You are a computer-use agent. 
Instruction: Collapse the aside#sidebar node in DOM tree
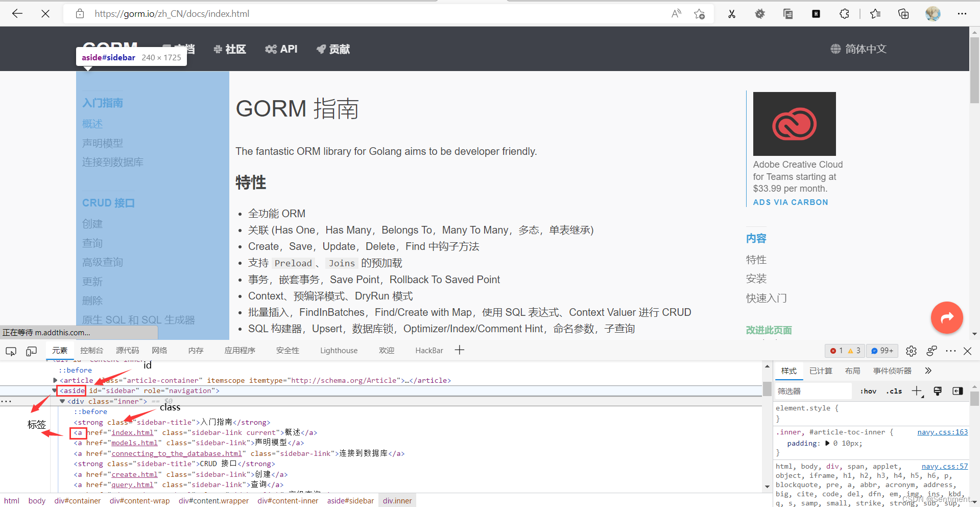tap(55, 390)
